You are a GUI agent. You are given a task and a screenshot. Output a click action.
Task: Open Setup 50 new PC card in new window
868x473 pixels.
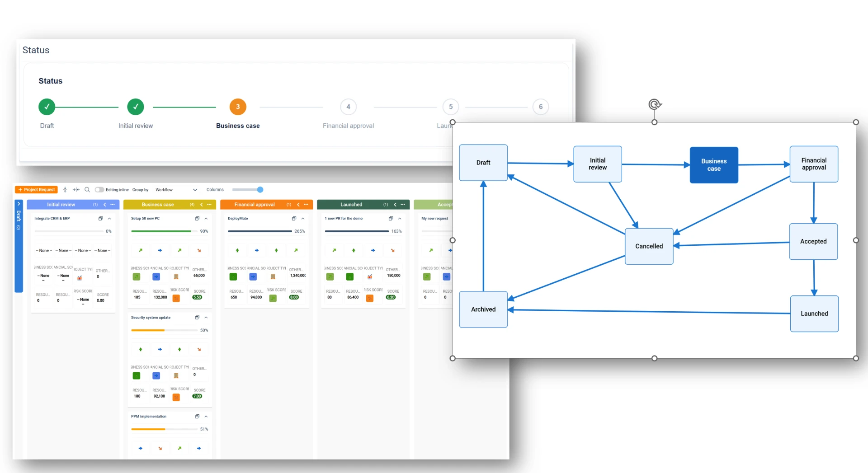click(x=197, y=218)
